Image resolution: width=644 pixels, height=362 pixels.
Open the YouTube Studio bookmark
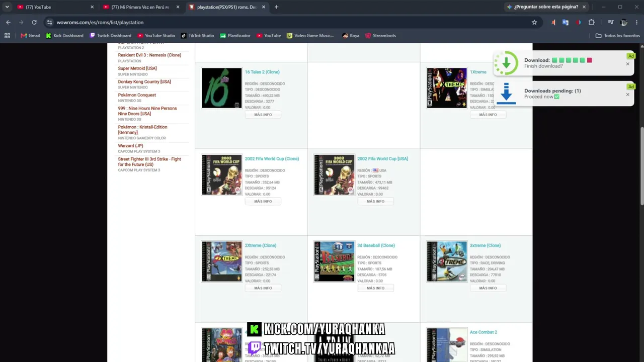pyautogui.click(x=156, y=36)
